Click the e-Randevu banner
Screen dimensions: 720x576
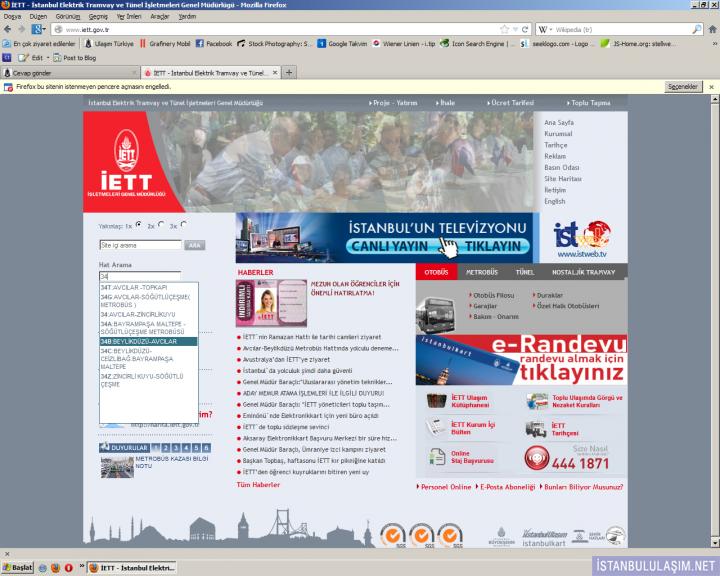coord(521,360)
